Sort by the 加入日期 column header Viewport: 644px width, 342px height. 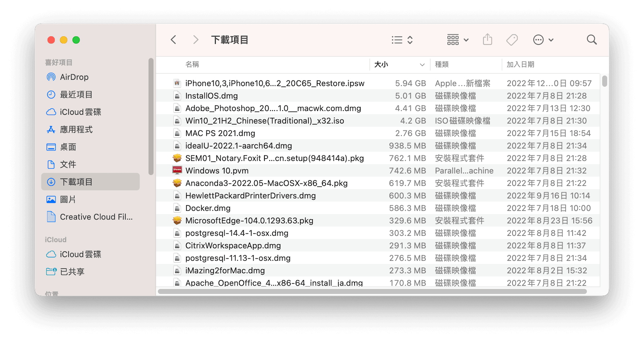pyautogui.click(x=520, y=64)
